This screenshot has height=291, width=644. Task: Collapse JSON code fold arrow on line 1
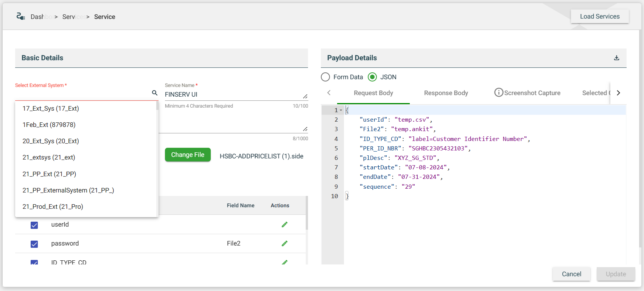[341, 110]
